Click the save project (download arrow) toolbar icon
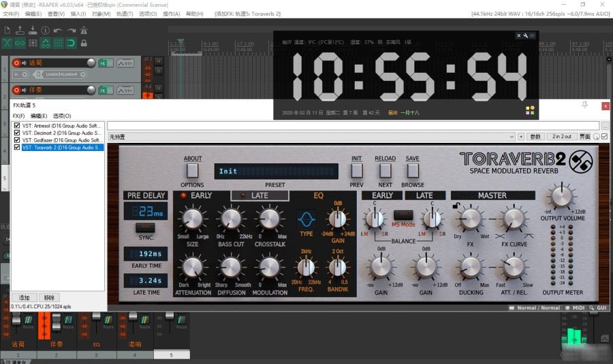 coord(33,31)
